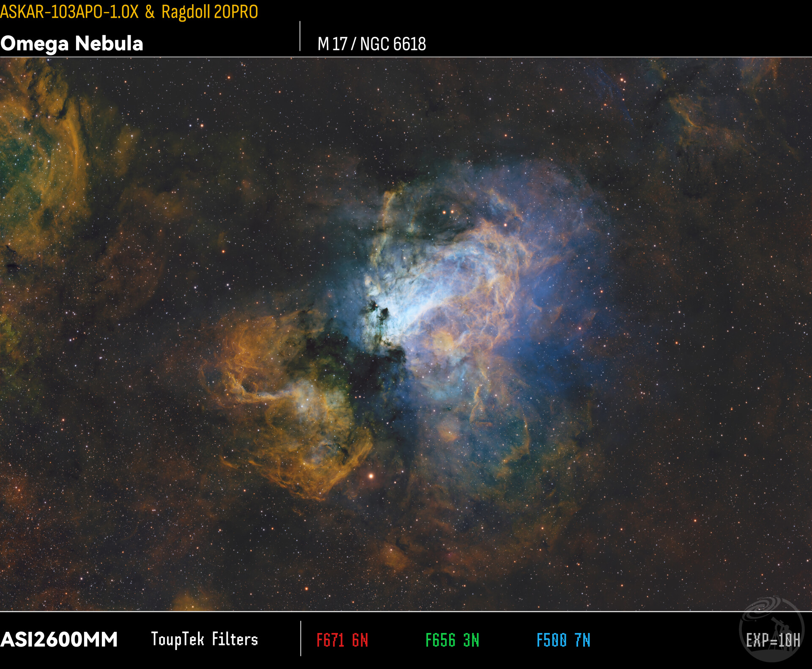
Task: Click the 'EXP=10H' exposure text
Action: (773, 640)
